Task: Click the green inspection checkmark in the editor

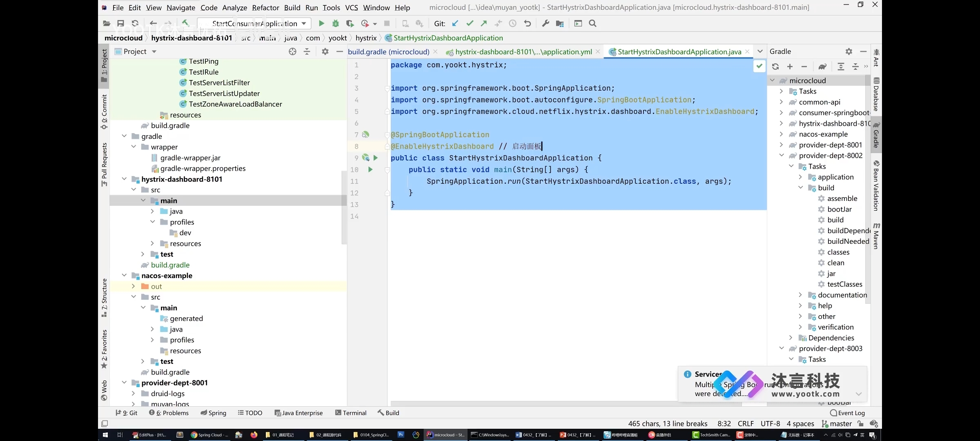Action: (x=759, y=66)
